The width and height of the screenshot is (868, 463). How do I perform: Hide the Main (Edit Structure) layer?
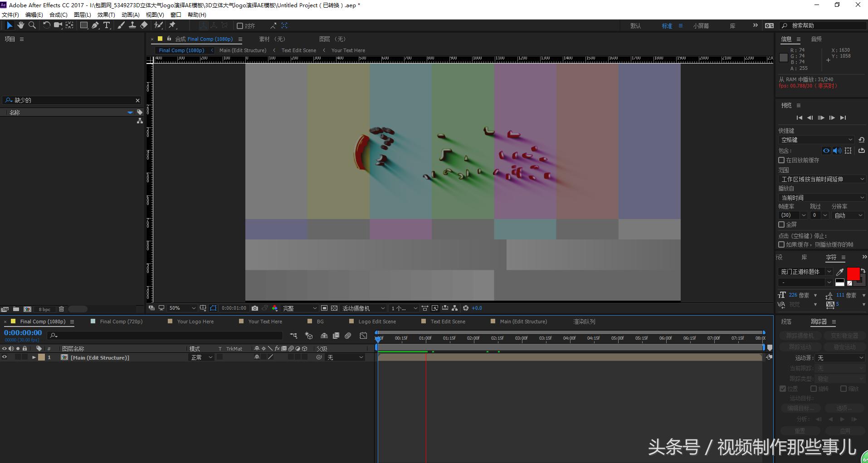(x=5, y=357)
